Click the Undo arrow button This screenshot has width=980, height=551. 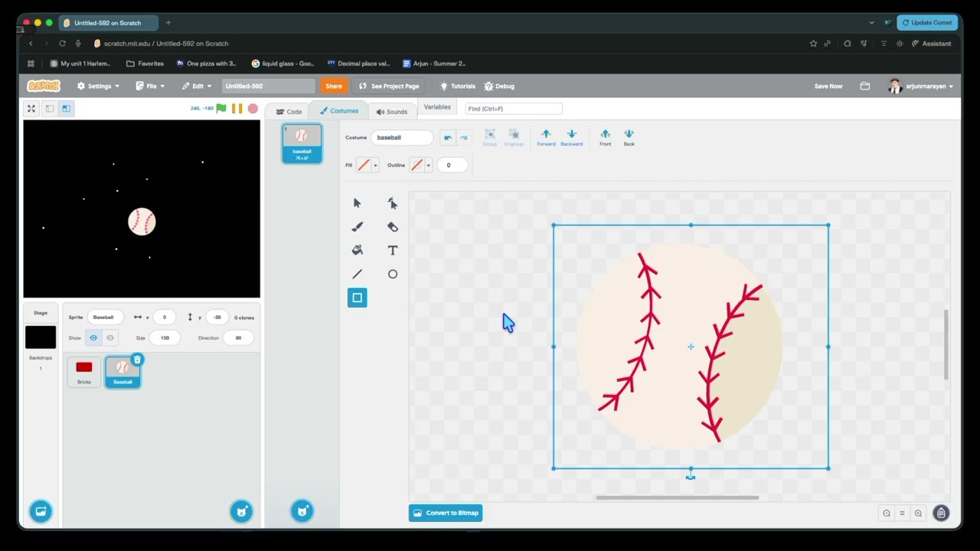pyautogui.click(x=448, y=138)
